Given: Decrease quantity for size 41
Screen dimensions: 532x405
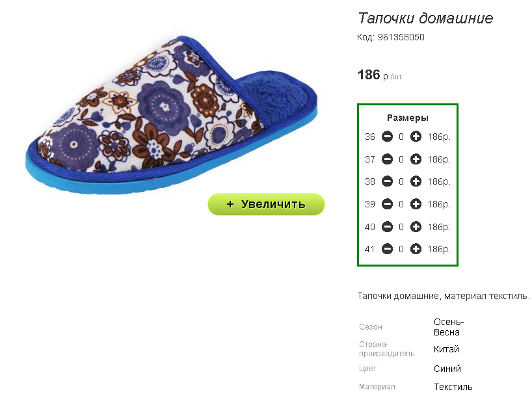Looking at the screenshot, I should click(x=387, y=249).
